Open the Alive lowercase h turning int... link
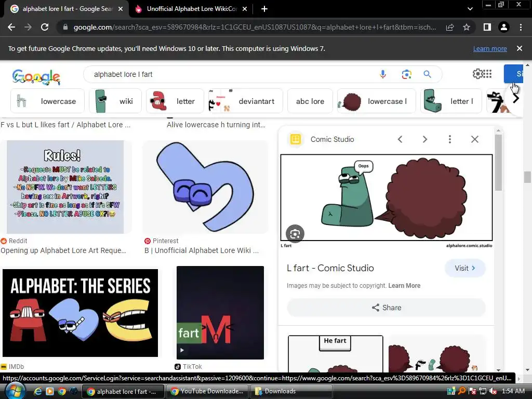This screenshot has height=399, width=532. coord(216,125)
